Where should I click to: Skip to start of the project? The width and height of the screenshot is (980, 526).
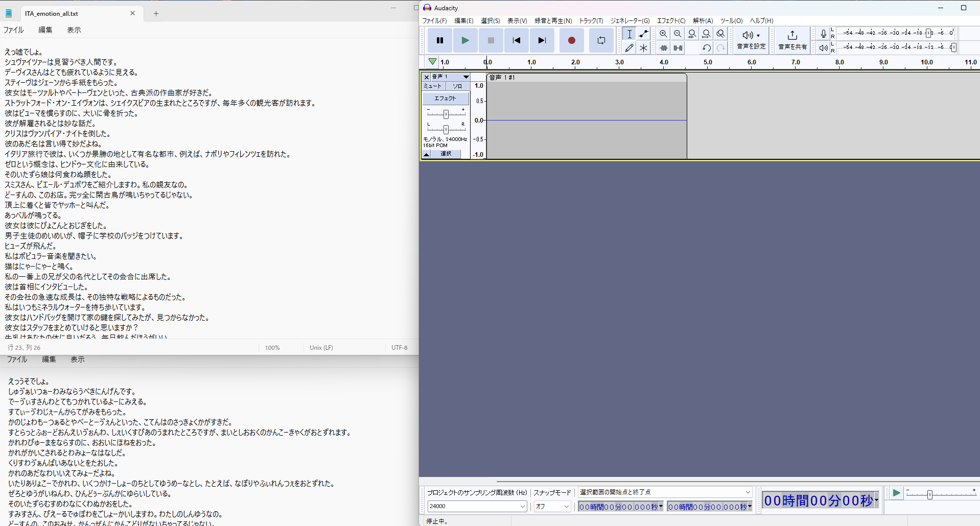click(517, 40)
